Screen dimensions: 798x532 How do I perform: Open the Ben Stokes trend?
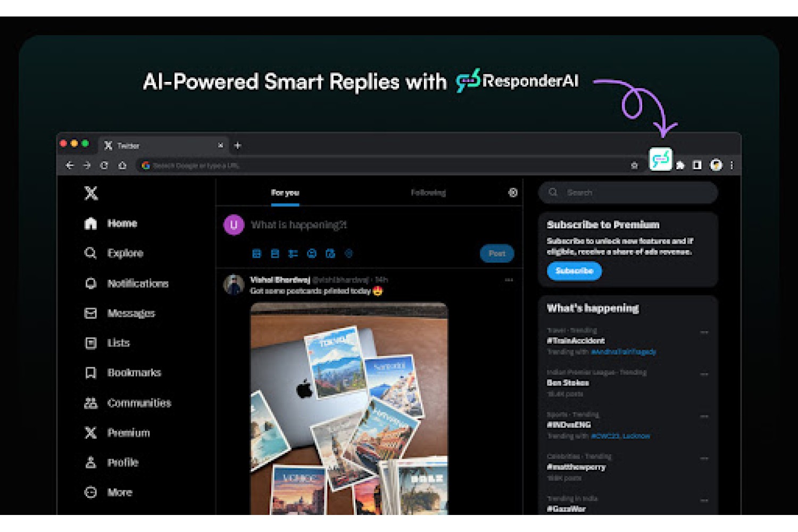568,383
